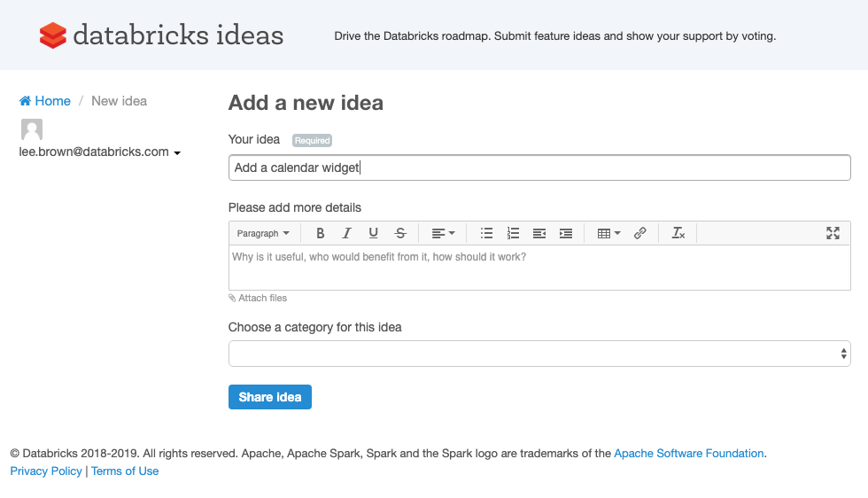This screenshot has width=868, height=498.
Task: Open the category selection dropdown
Action: pos(539,354)
